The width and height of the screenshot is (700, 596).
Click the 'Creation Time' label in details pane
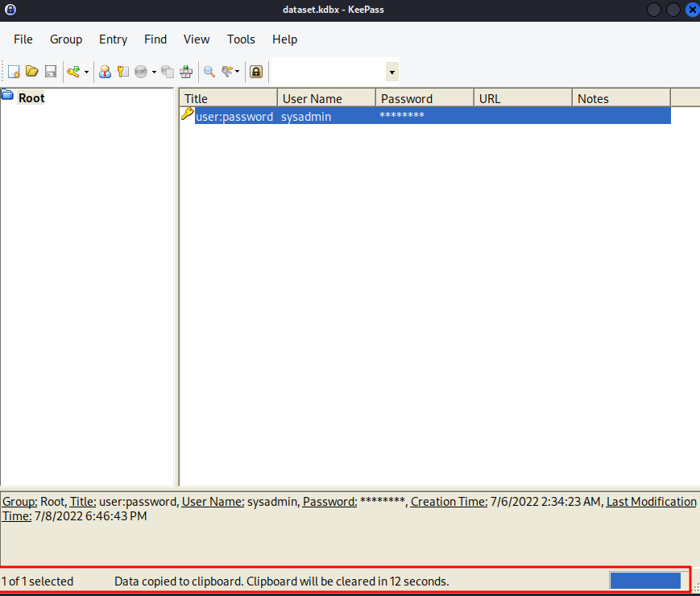pos(449,502)
